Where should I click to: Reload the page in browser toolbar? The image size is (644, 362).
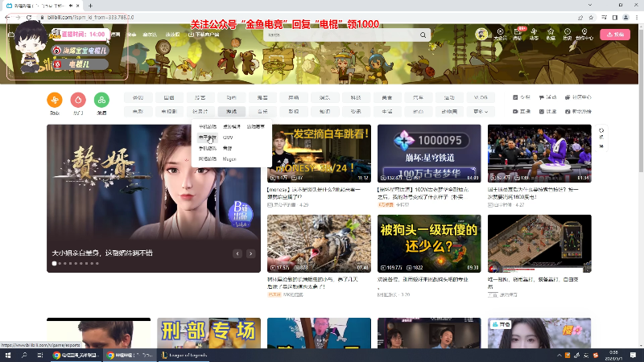(x=29, y=17)
